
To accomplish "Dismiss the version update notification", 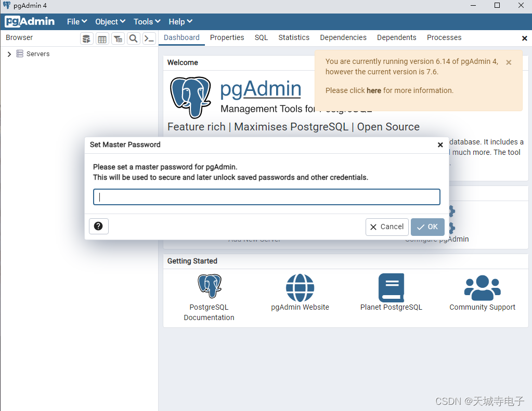I will point(509,62).
